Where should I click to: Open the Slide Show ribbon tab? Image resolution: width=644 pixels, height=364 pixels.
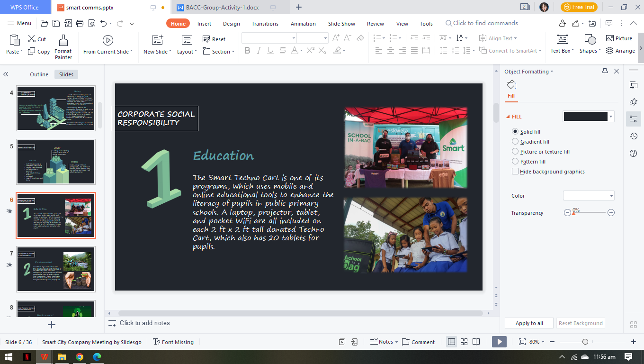coord(341,24)
